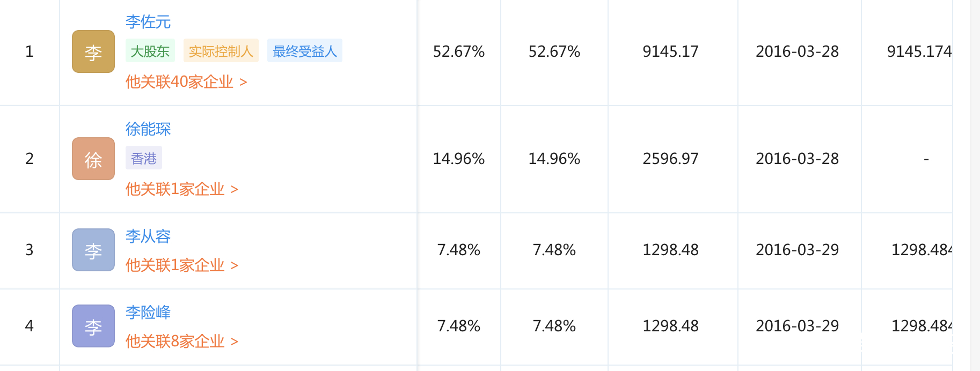The image size is (980, 371).
Task: Click the 2596.97 capital amount cell
Action: click(671, 159)
